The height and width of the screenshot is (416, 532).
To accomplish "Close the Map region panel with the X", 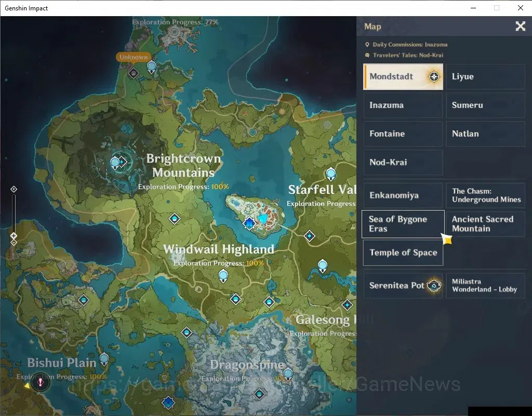I will pyautogui.click(x=521, y=26).
